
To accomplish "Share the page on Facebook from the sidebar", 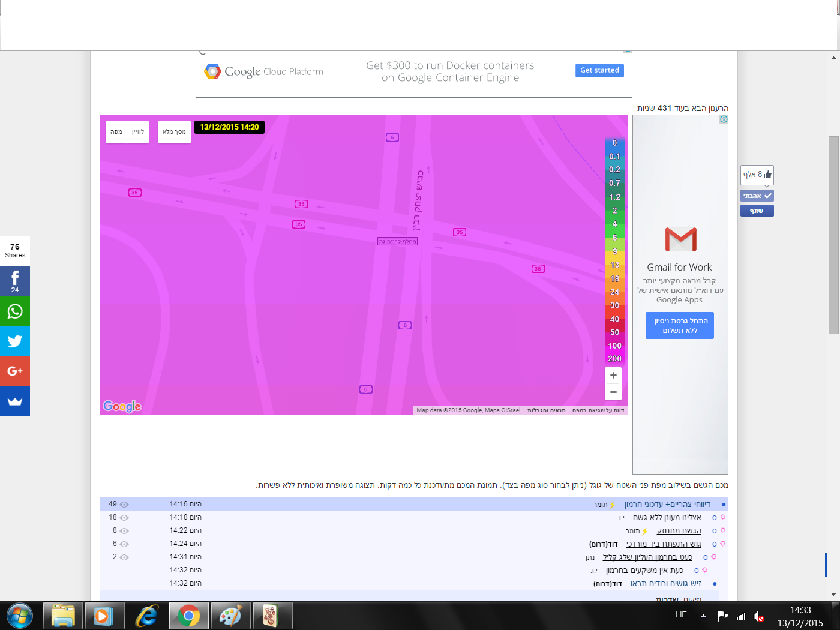I will point(15,281).
